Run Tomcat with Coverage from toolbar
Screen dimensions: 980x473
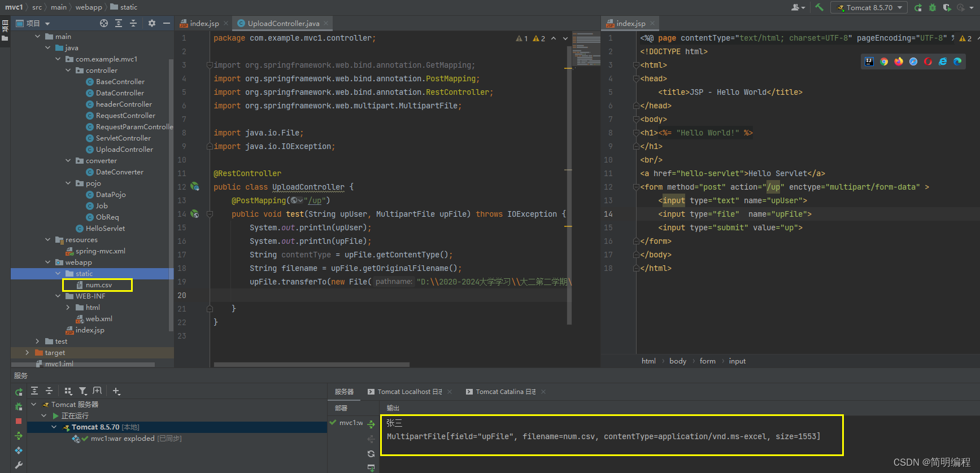click(x=947, y=7)
